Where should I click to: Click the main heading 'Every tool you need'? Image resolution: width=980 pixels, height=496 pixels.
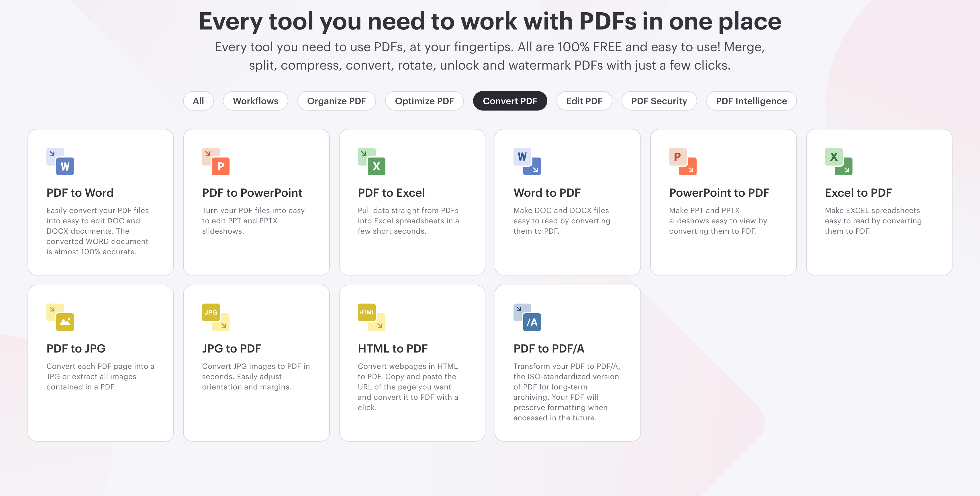click(490, 21)
